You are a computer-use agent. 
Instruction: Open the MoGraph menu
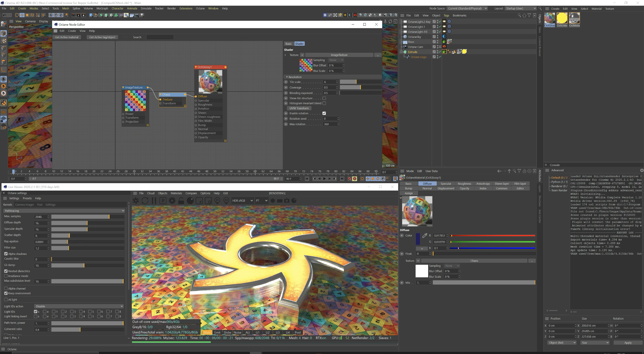(102, 8)
